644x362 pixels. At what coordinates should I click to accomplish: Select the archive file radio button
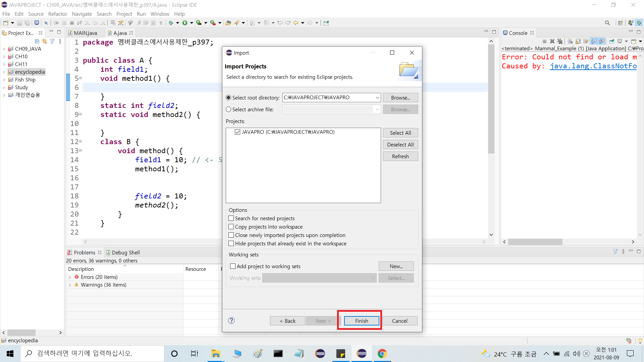coord(228,109)
